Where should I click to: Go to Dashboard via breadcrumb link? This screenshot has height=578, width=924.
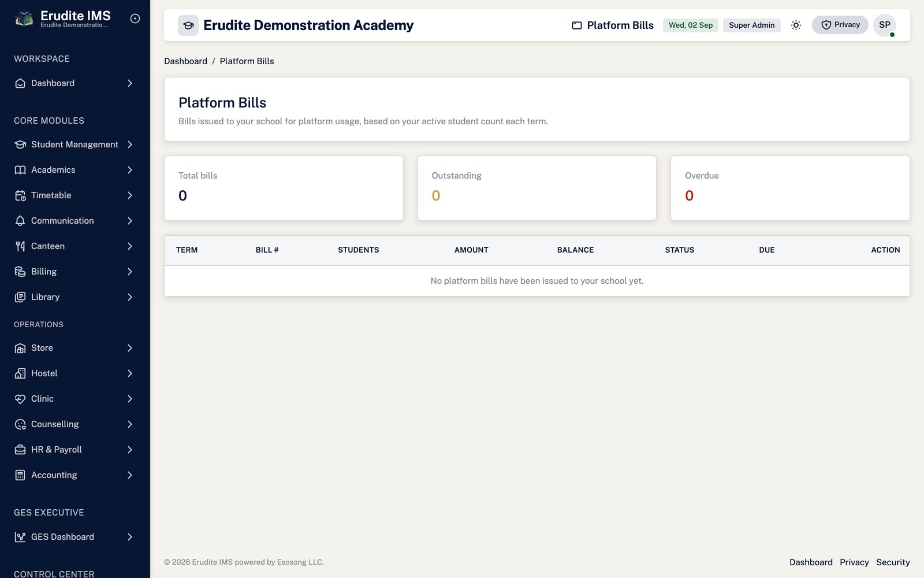185,61
